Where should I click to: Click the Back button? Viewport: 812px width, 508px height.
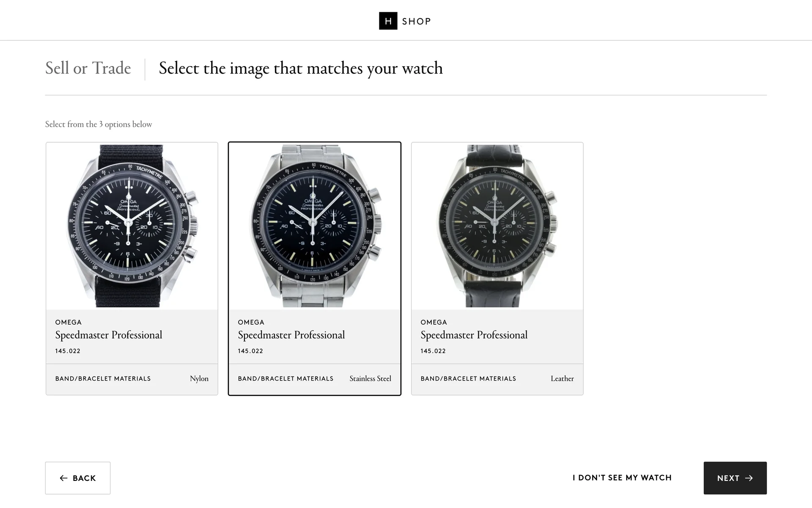click(78, 478)
